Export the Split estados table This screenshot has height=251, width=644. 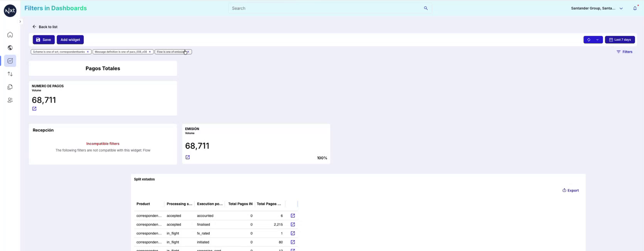tap(570, 190)
